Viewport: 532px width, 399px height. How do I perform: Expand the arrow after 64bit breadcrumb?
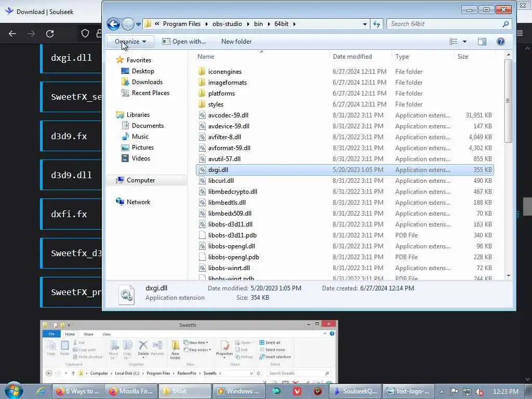pyautogui.click(x=294, y=24)
